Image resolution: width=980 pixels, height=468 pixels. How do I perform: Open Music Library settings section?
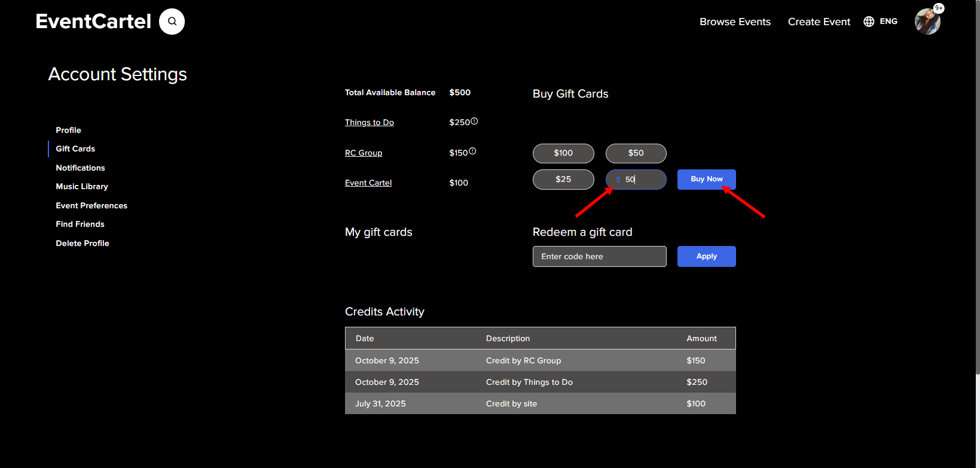coord(82,187)
